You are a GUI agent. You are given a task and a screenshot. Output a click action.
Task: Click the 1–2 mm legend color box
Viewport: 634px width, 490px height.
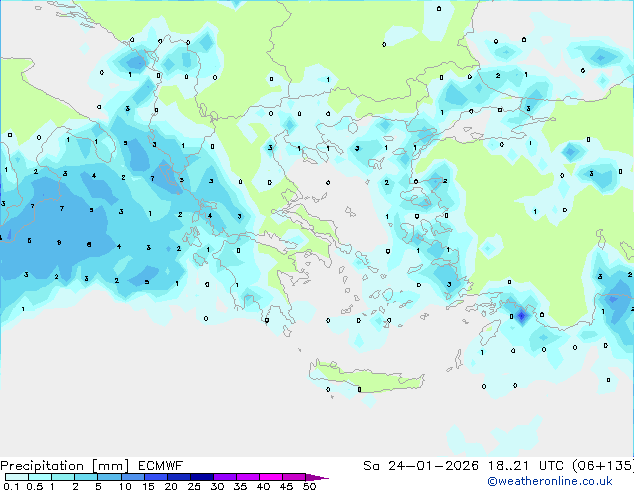pyautogui.click(x=63, y=477)
